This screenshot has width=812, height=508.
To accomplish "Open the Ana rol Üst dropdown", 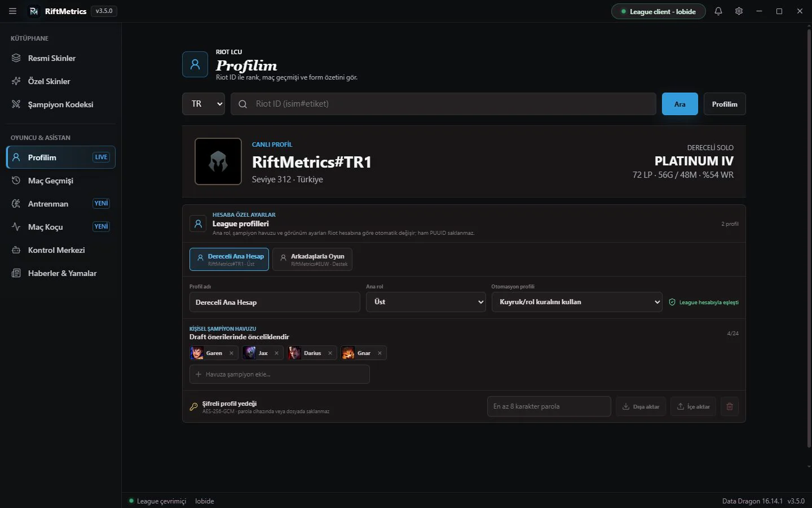I will (426, 302).
